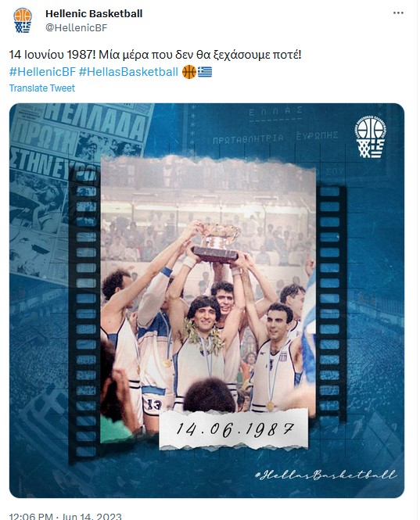Click the #HellasBasketball script watermark
Image resolution: width=420 pixels, height=520 pixels.
click(x=326, y=475)
